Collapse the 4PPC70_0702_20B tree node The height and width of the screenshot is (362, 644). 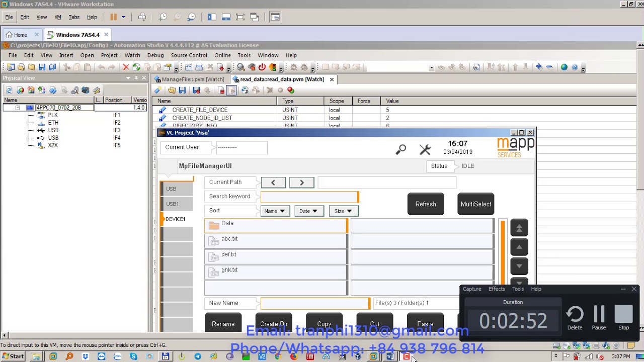point(18,108)
